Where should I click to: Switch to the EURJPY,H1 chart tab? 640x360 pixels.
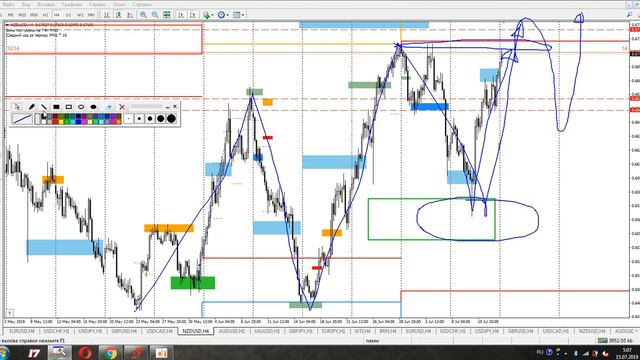click(333, 331)
